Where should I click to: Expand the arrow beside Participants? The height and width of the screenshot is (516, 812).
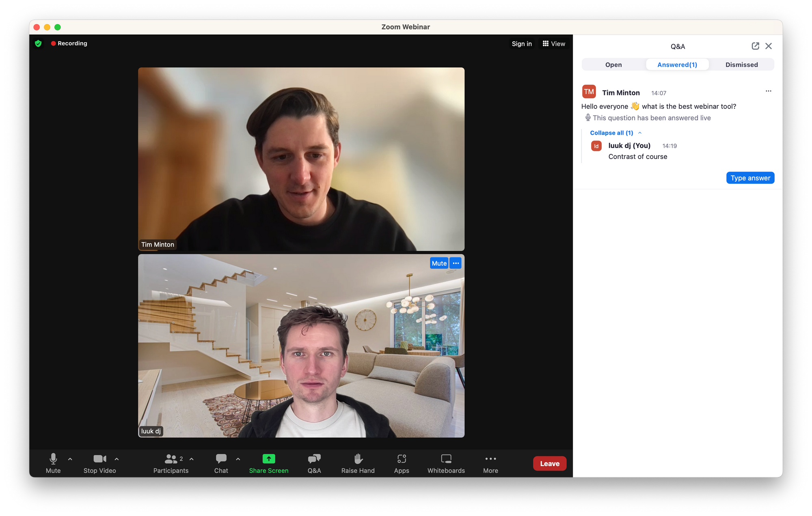point(192,459)
